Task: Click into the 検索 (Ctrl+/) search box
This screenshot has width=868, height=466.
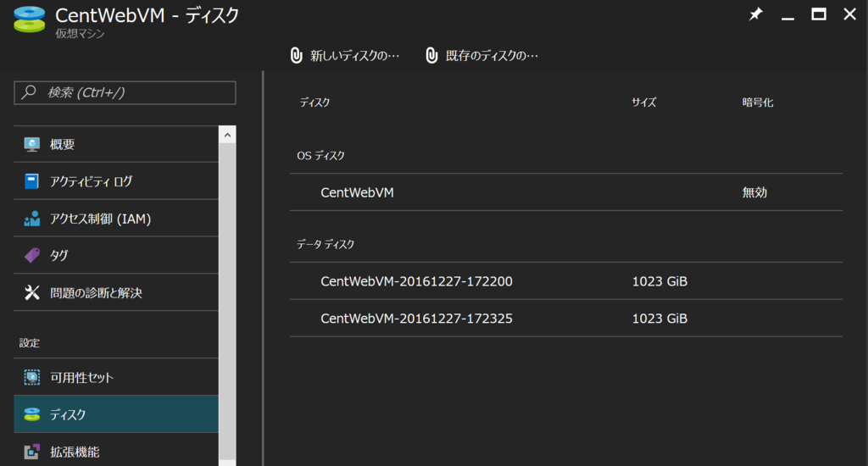Action: click(x=125, y=92)
